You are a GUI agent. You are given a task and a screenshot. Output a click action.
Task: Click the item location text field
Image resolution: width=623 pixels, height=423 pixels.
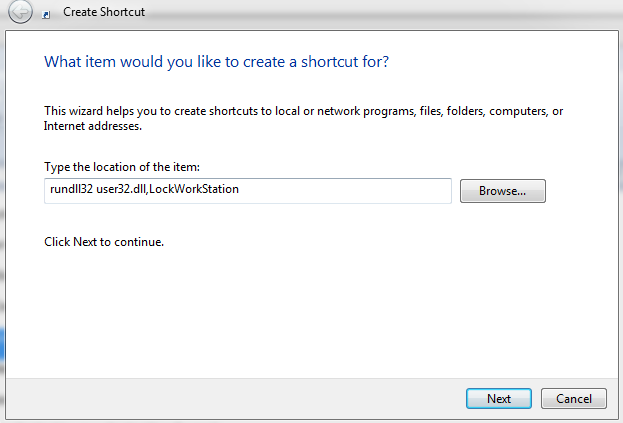248,191
